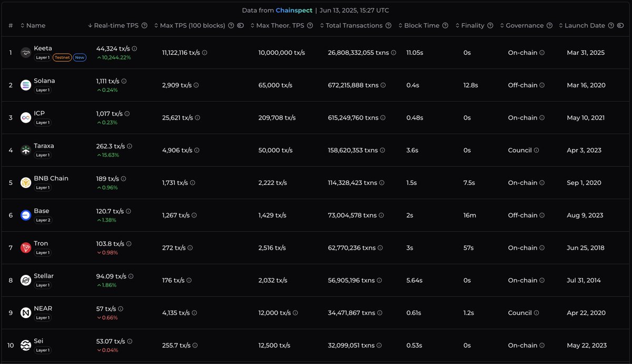
Task: Open the Chainspect link in the header
Action: coord(294,11)
